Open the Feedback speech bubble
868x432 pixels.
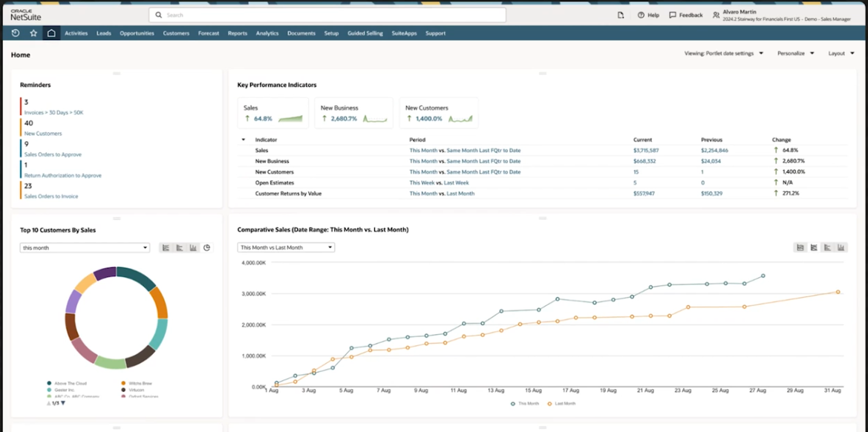tap(685, 15)
